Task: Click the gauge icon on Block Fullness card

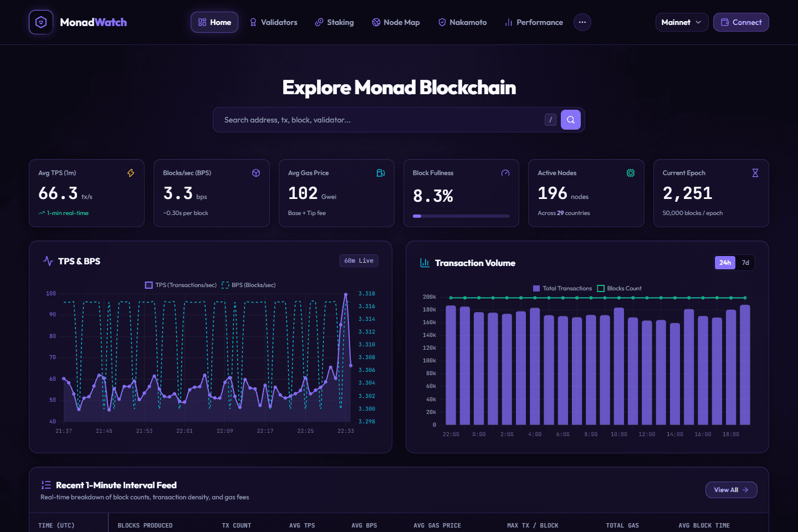Action: click(x=505, y=173)
